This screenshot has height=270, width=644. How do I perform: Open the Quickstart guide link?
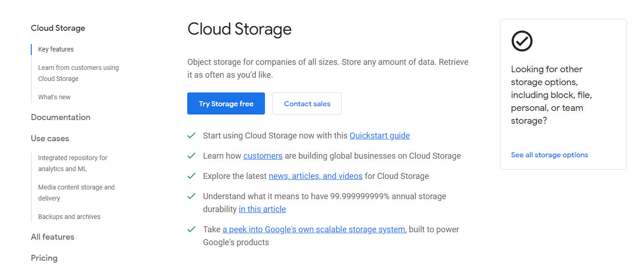tap(379, 135)
